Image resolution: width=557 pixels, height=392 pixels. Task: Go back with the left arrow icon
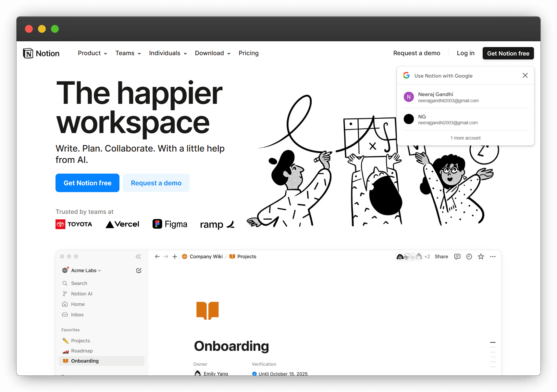157,256
